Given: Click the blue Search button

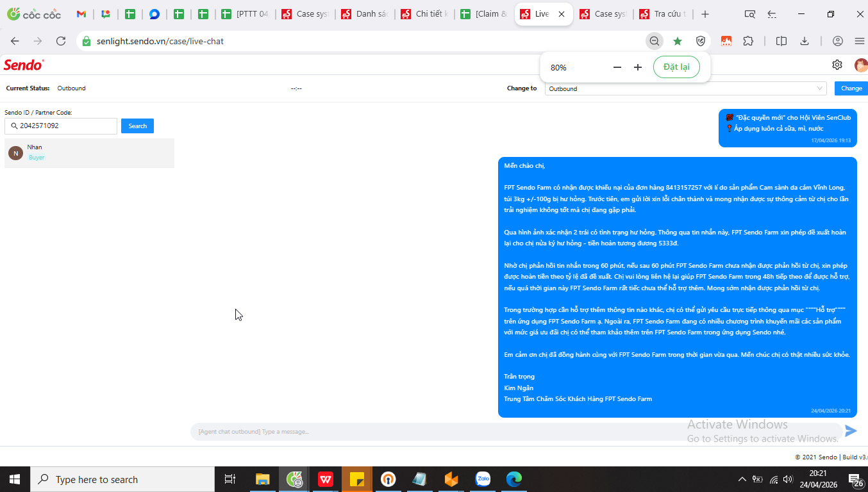Looking at the screenshot, I should coord(137,126).
